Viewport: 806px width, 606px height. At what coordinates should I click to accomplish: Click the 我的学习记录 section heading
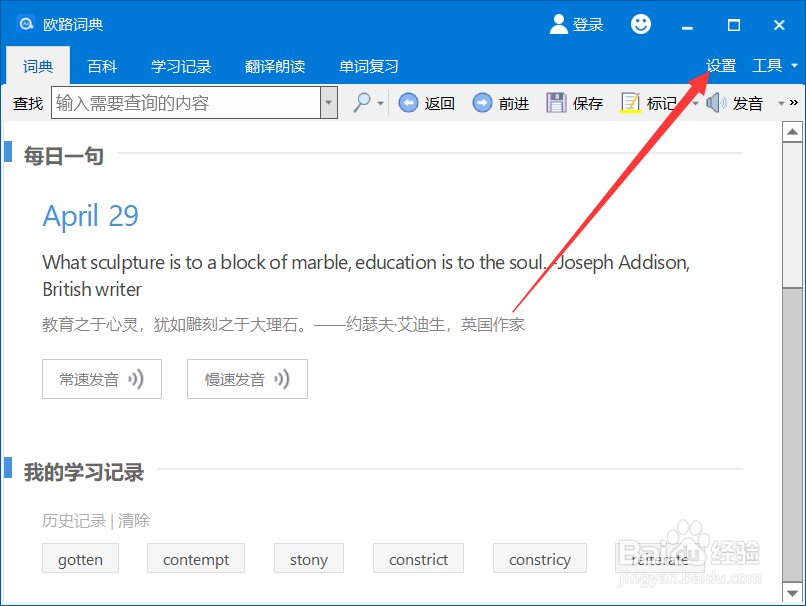(84, 472)
